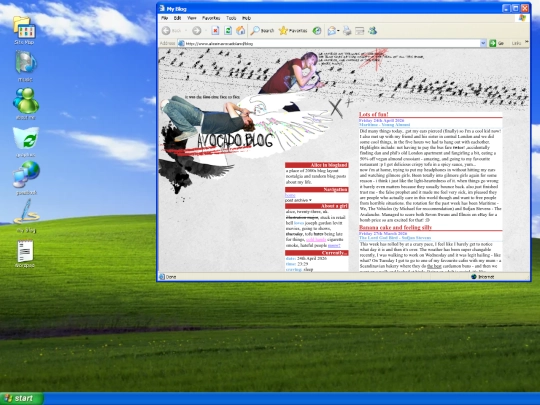The image size is (540, 405).
Task: Open the Help menu
Action: pos(246,18)
